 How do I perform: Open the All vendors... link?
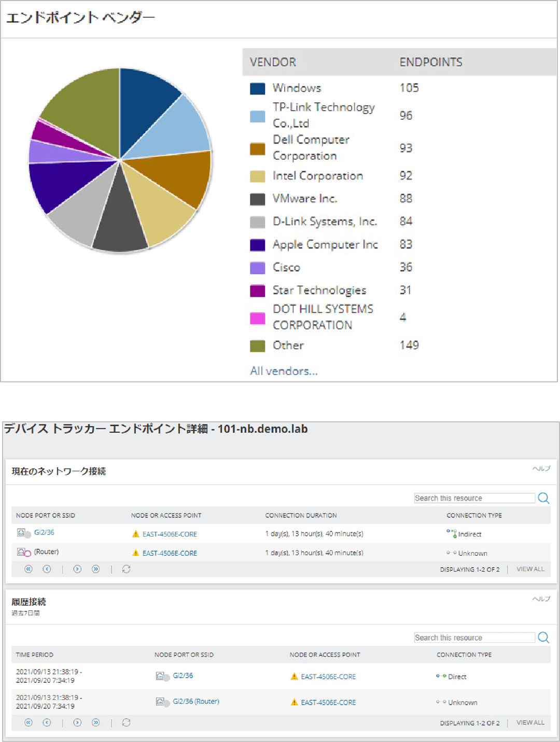coord(284,371)
